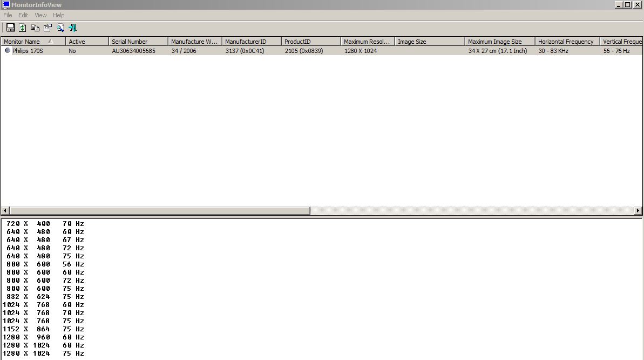The image size is (644, 360).
Task: Click the 832 X 624 75 Hz line
Action: tap(45, 297)
